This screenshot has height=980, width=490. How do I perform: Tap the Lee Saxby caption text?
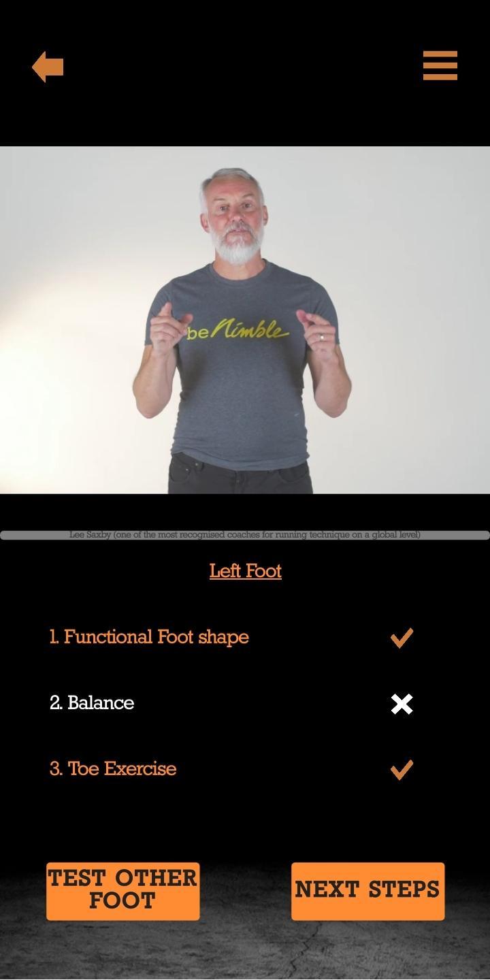(245, 535)
